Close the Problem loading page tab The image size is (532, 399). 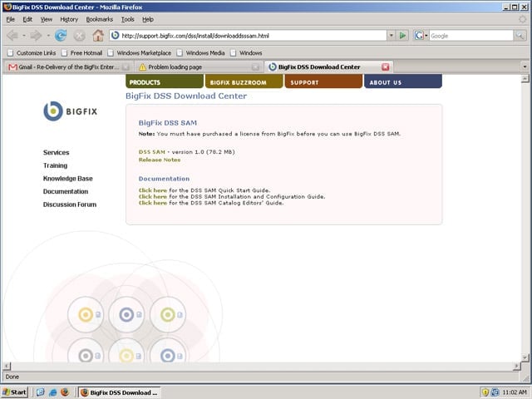click(x=255, y=67)
